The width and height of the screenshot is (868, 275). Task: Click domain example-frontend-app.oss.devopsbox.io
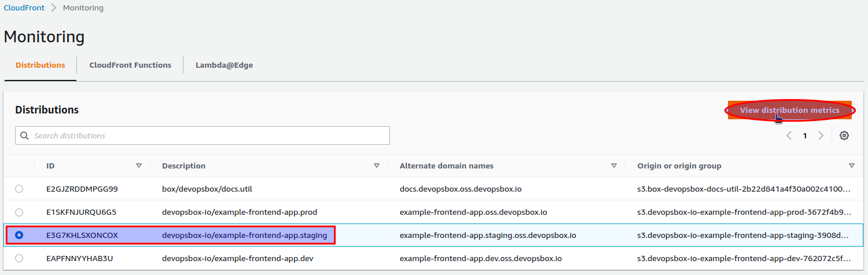click(473, 212)
